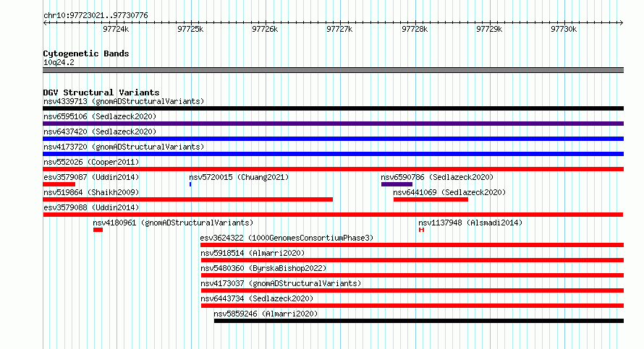Click the chr10:97723021..97730776 coordinate label
The height and width of the screenshot is (349, 644).
tap(96, 15)
